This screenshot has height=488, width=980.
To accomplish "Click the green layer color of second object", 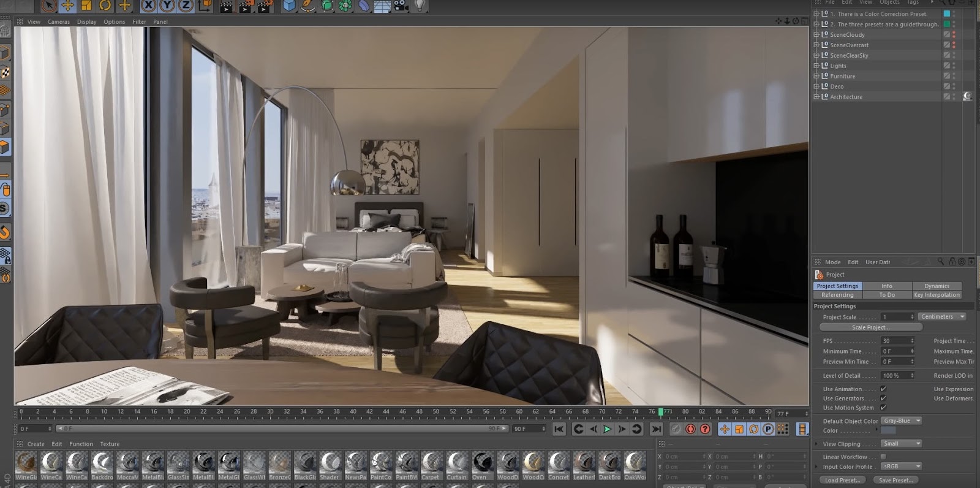I will [x=947, y=25].
